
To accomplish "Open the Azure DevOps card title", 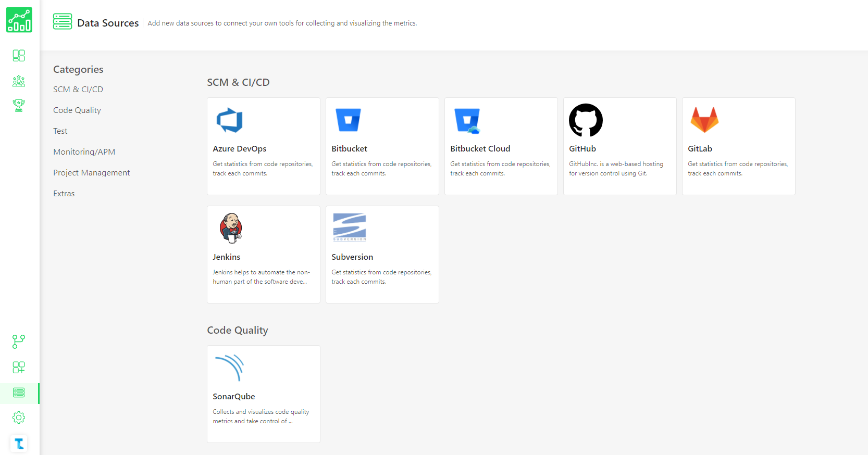I will pyautogui.click(x=240, y=149).
